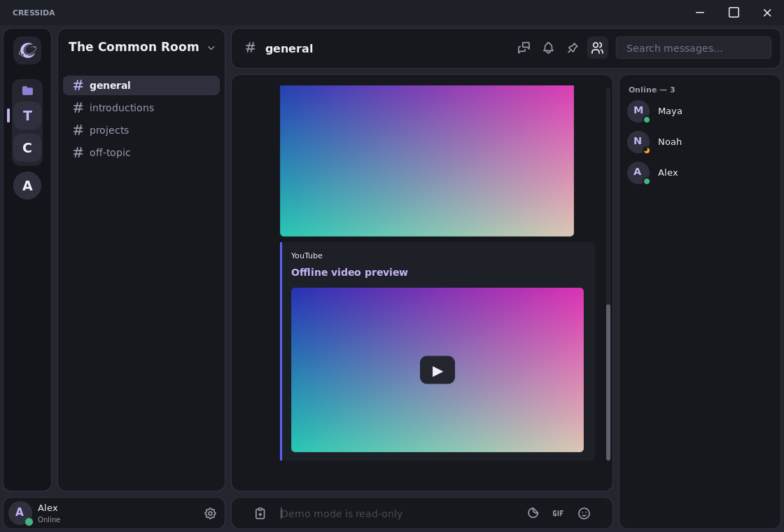
Task: Show pinned messages via pin icon
Action: coord(573,48)
